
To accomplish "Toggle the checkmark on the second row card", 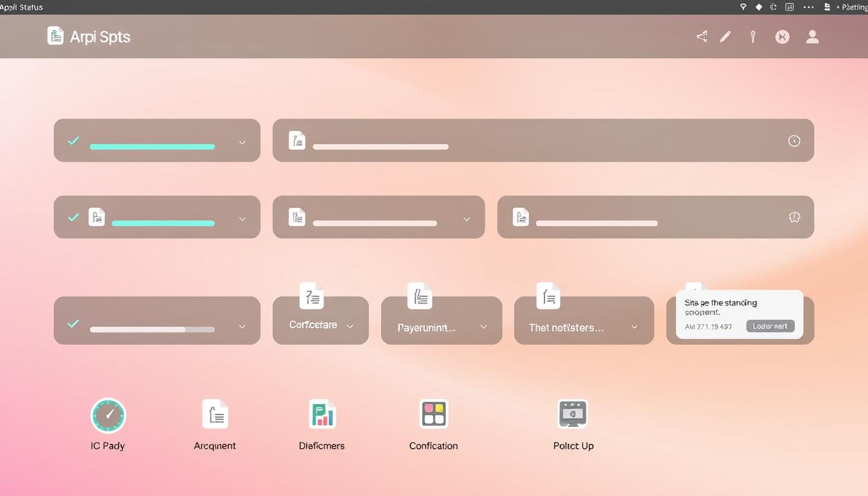I will point(74,218).
